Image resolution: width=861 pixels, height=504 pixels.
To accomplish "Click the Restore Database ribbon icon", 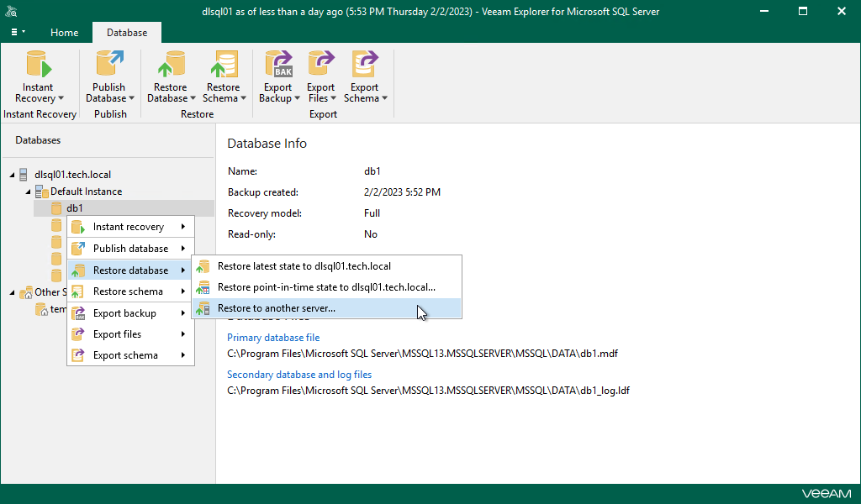I will [x=172, y=64].
